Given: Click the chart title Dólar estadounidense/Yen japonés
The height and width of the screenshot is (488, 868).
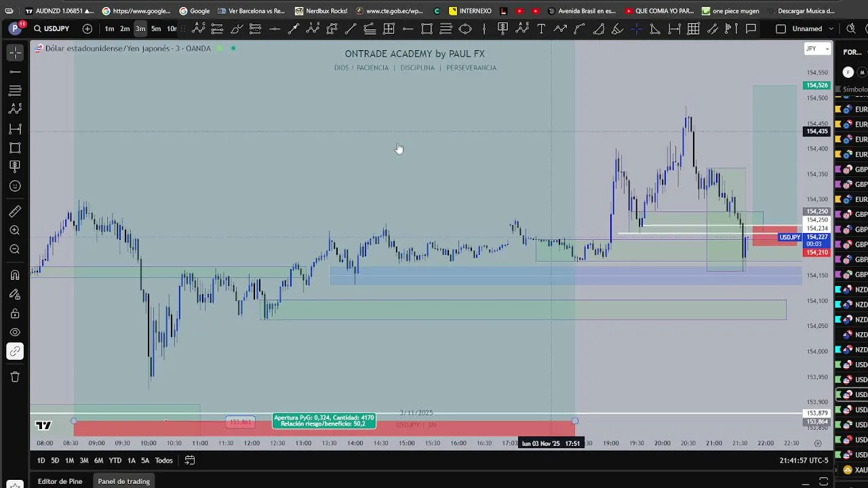Looking at the screenshot, I should point(107,48).
